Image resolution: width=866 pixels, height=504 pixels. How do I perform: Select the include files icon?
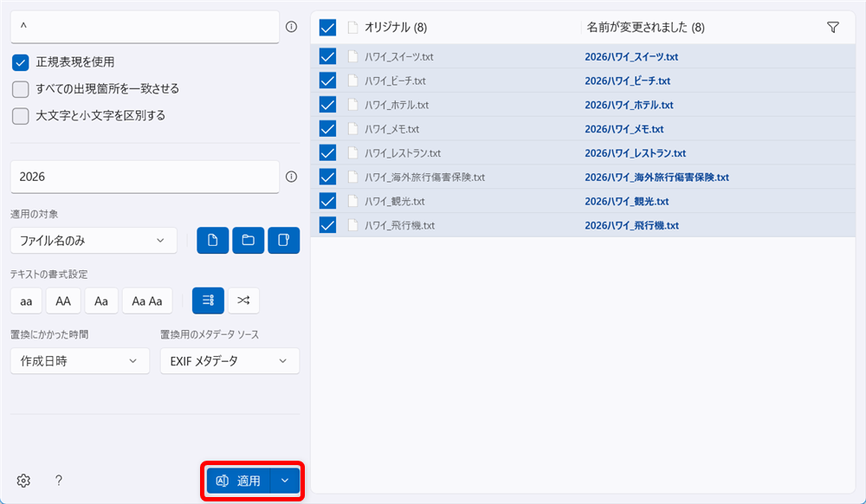[x=213, y=240]
